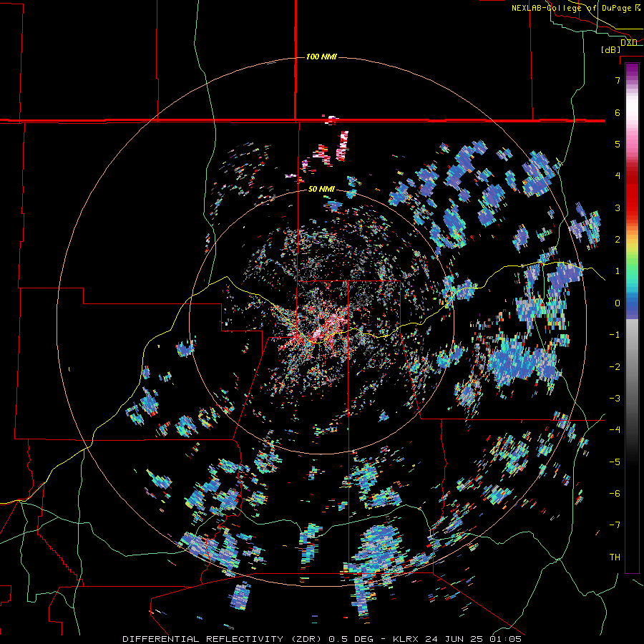
Task: Click the '6' value on color scale
Action: (x=618, y=112)
